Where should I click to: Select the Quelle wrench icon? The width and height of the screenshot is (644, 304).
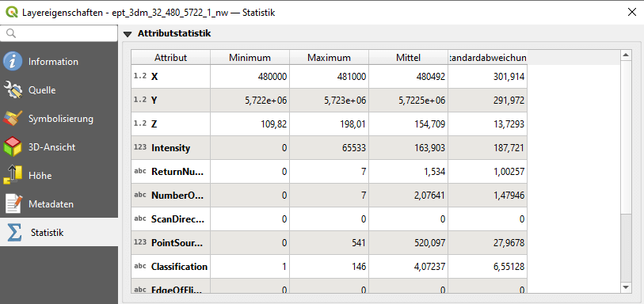click(x=13, y=90)
